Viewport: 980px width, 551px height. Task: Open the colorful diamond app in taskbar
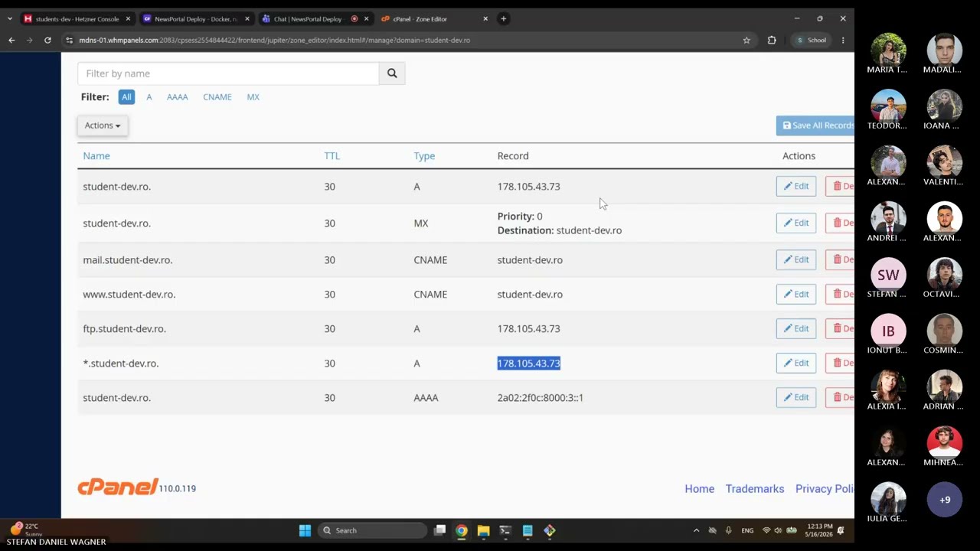tap(550, 530)
